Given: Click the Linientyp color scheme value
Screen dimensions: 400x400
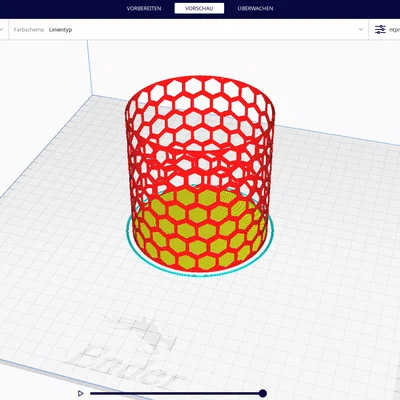Looking at the screenshot, I should [x=60, y=30].
